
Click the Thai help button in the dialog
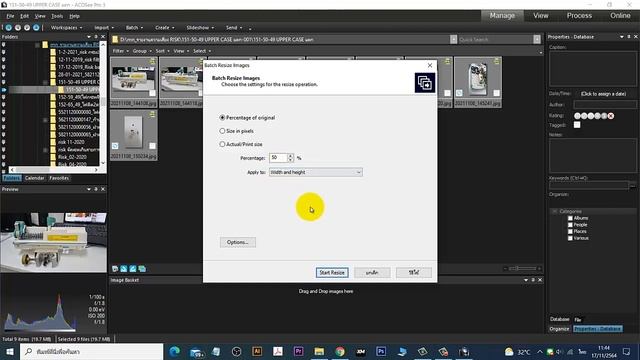pos(414,272)
